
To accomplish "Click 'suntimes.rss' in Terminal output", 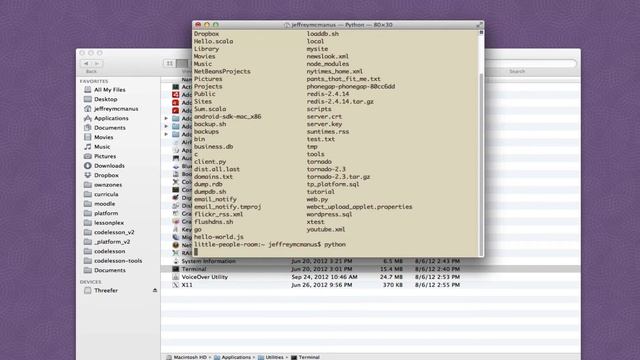I will pos(328,132).
